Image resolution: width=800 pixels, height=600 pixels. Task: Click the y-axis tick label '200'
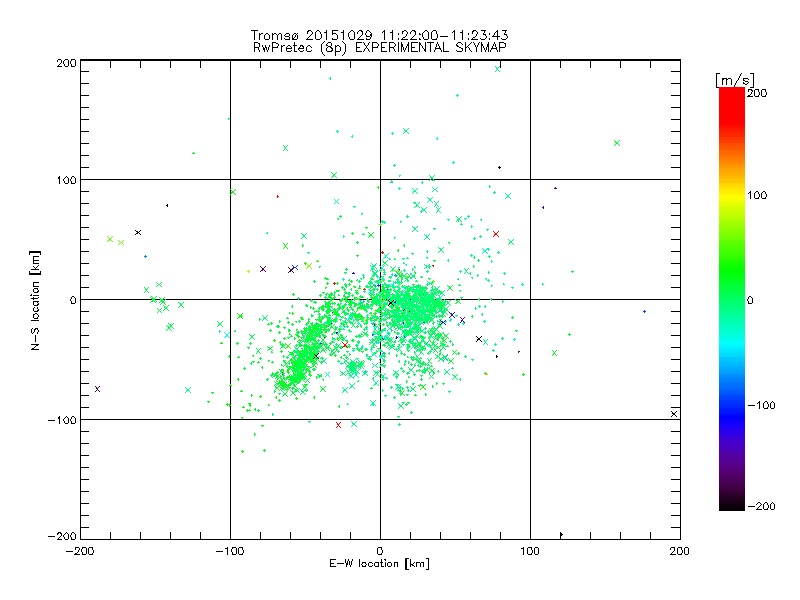[x=66, y=63]
